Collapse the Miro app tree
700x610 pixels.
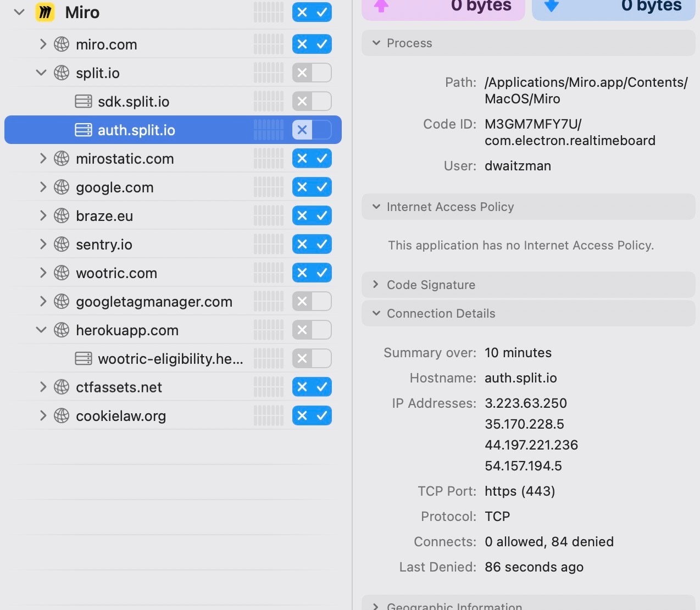pos(19,12)
